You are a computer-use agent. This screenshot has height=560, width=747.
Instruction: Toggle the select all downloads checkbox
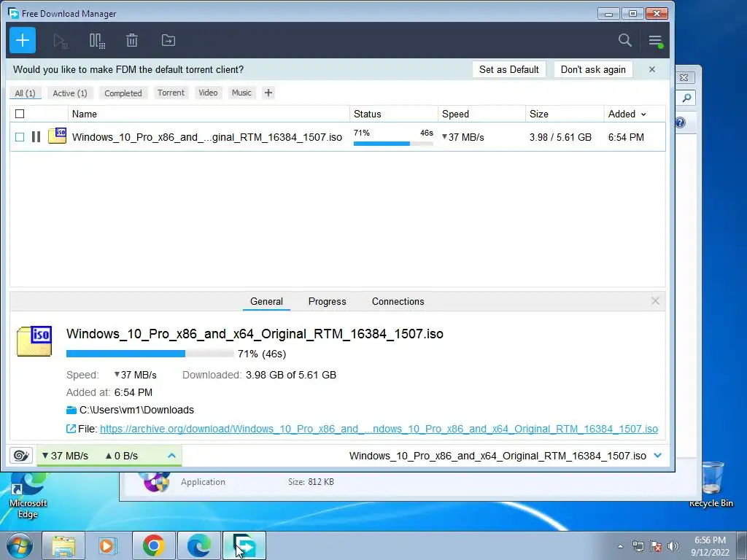pyautogui.click(x=20, y=114)
